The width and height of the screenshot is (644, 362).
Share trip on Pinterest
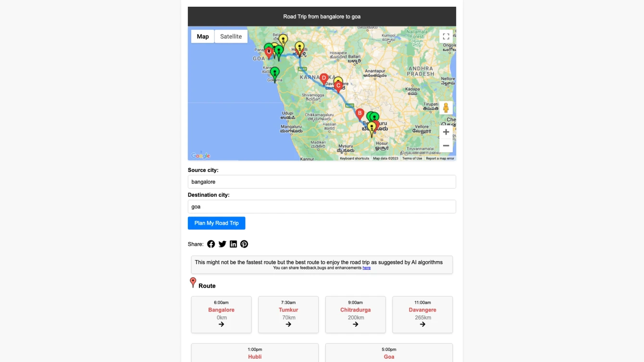(244, 244)
